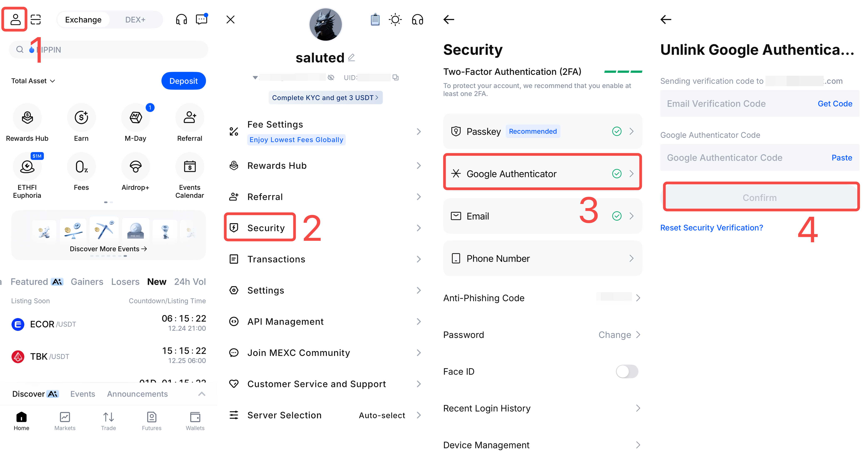This screenshot has width=868, height=451.
Task: Click Reset Security Verification link
Action: click(711, 228)
